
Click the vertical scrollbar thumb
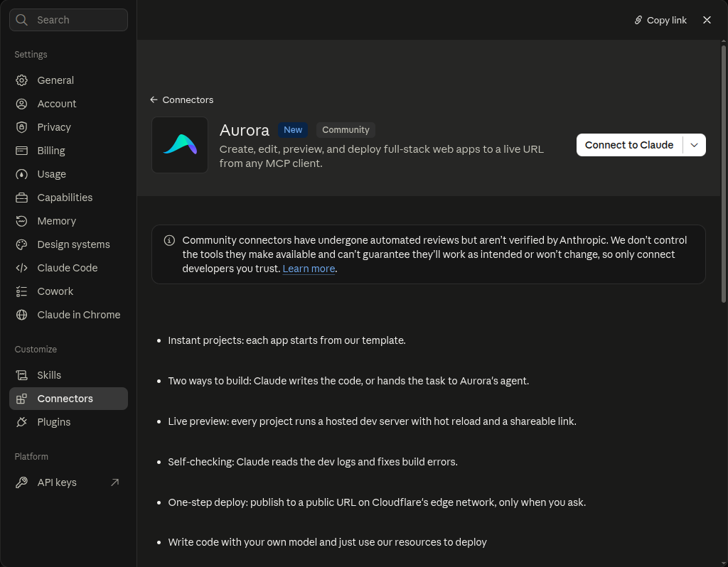click(723, 174)
